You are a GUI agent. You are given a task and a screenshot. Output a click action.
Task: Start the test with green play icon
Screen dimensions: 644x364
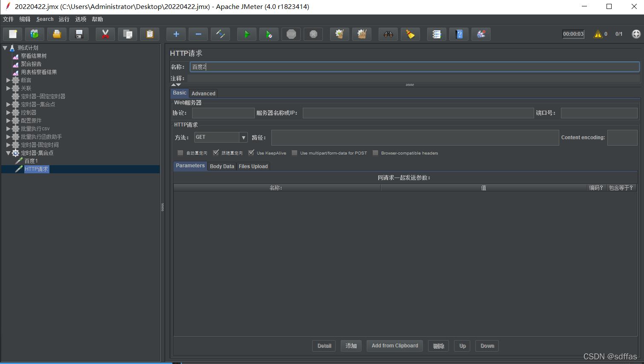tap(247, 34)
